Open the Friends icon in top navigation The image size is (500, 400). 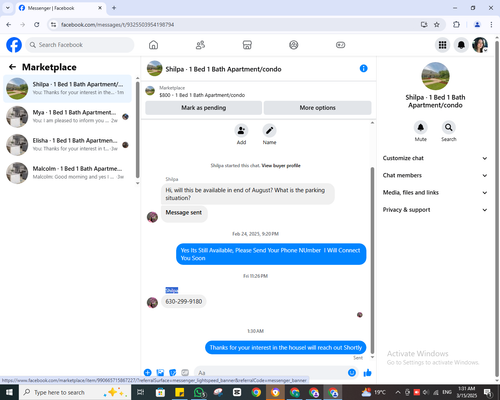pyautogui.click(x=200, y=45)
